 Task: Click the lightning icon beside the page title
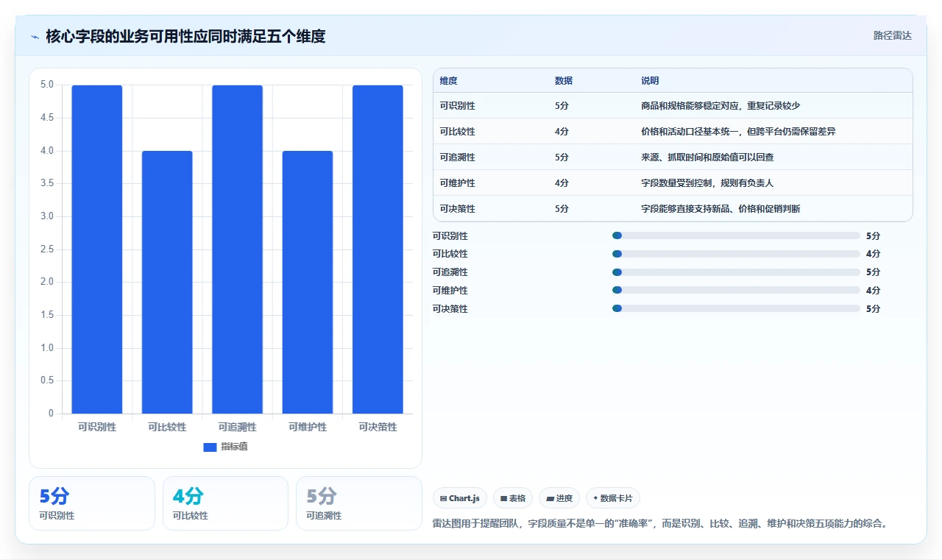point(35,36)
